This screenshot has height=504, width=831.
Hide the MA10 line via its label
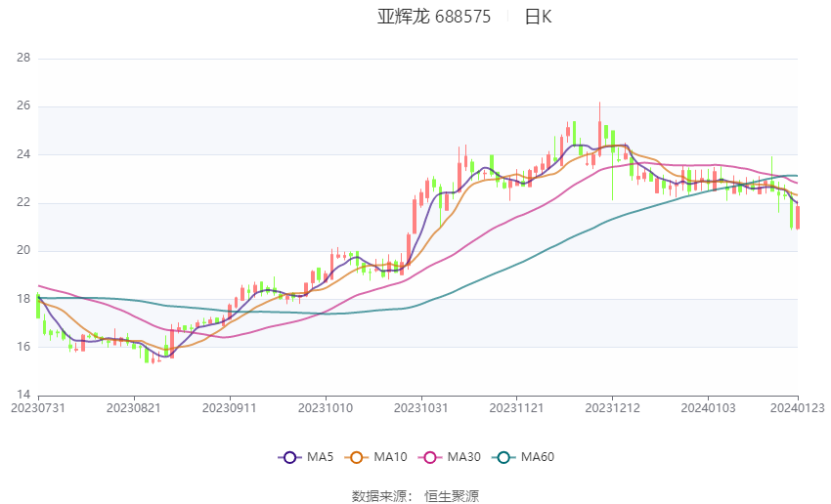click(x=390, y=457)
